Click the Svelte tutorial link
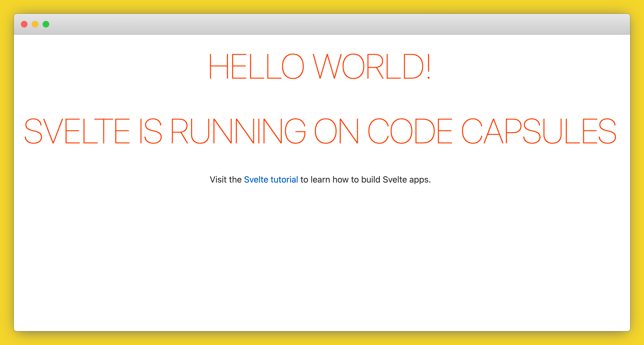 coord(271,180)
